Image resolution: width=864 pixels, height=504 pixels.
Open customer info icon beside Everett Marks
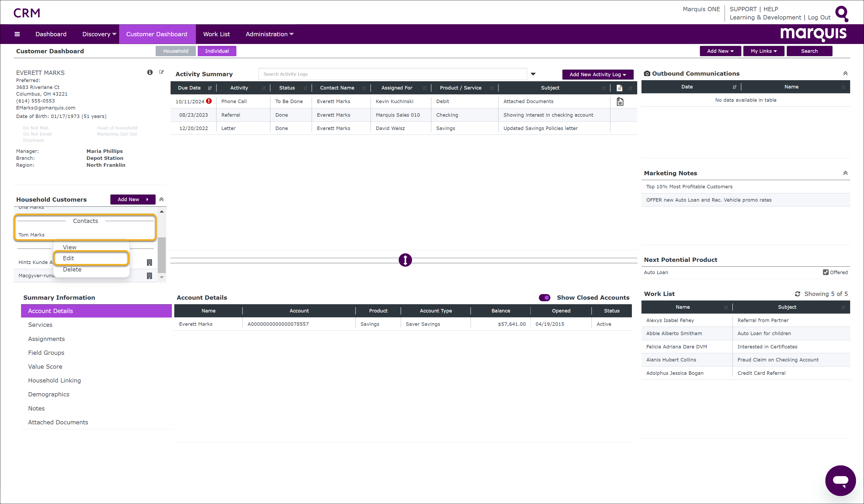[x=150, y=72]
